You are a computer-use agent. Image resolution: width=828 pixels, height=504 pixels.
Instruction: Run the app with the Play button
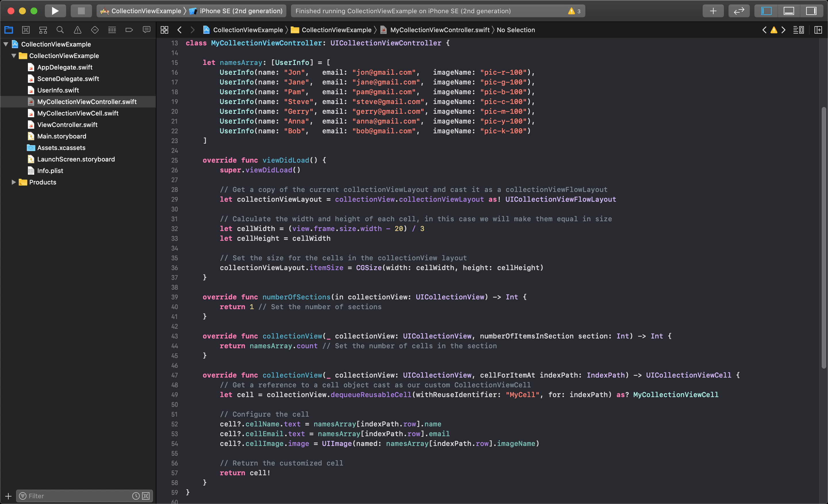(x=55, y=11)
